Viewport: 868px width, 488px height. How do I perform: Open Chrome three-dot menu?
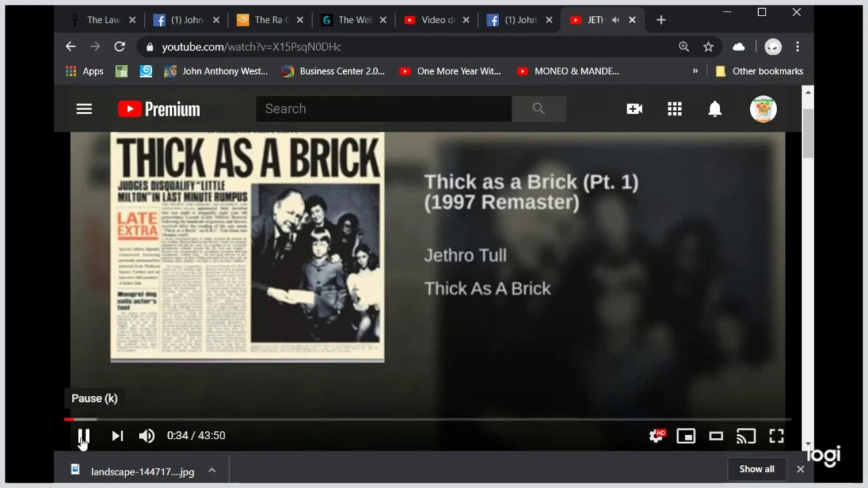point(797,47)
